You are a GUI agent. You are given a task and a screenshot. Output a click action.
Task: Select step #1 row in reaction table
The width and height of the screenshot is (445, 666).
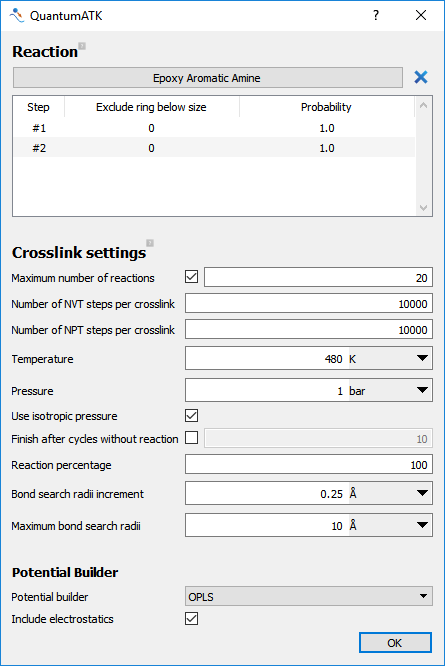[214, 128]
